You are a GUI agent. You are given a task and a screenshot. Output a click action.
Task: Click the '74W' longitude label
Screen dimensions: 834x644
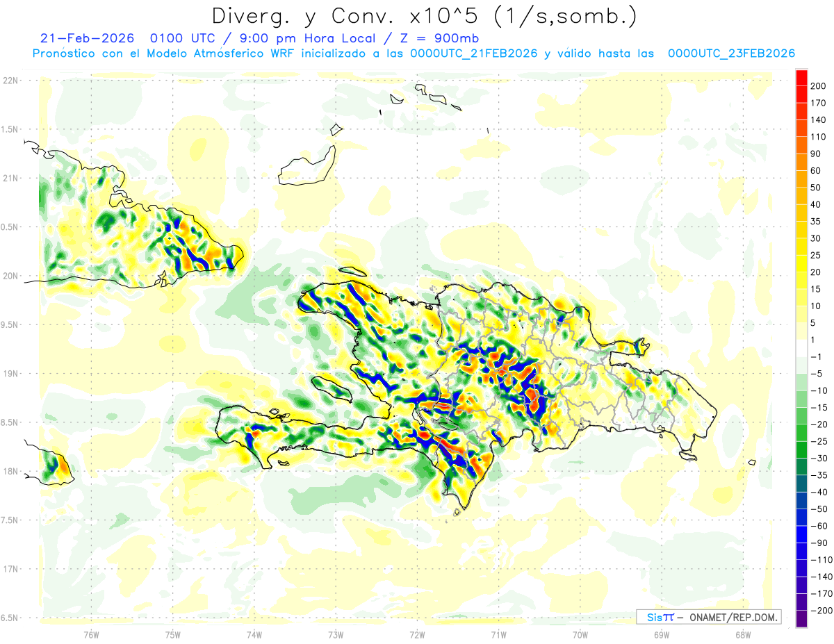[x=254, y=634]
